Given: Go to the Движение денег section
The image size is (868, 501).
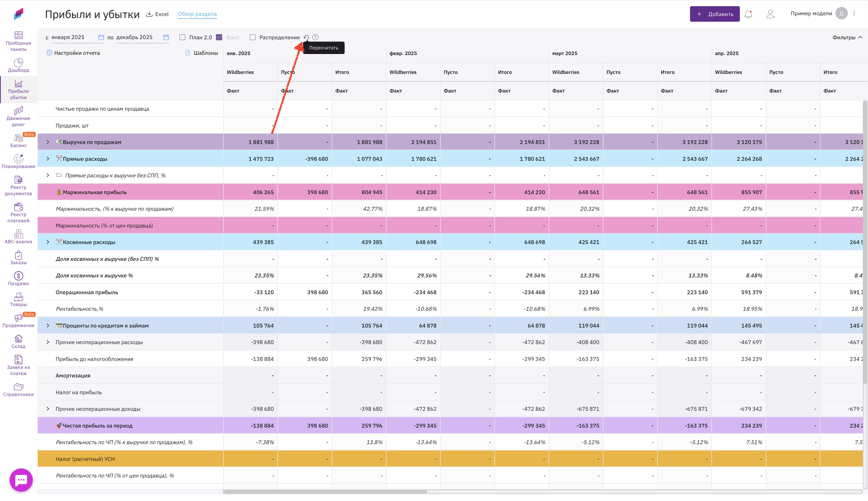Looking at the screenshot, I should [18, 117].
